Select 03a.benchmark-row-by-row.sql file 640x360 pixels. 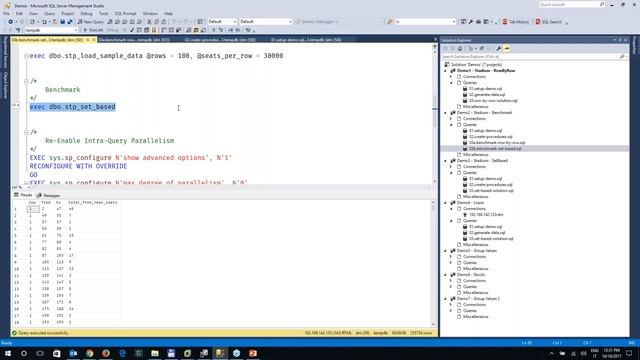coord(497,143)
